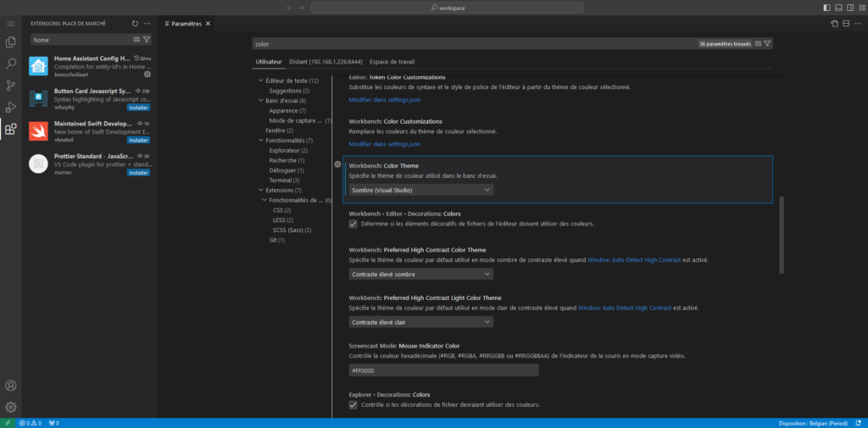Focus the settings search box
The height and width of the screenshot is (428, 868).
coord(475,43)
